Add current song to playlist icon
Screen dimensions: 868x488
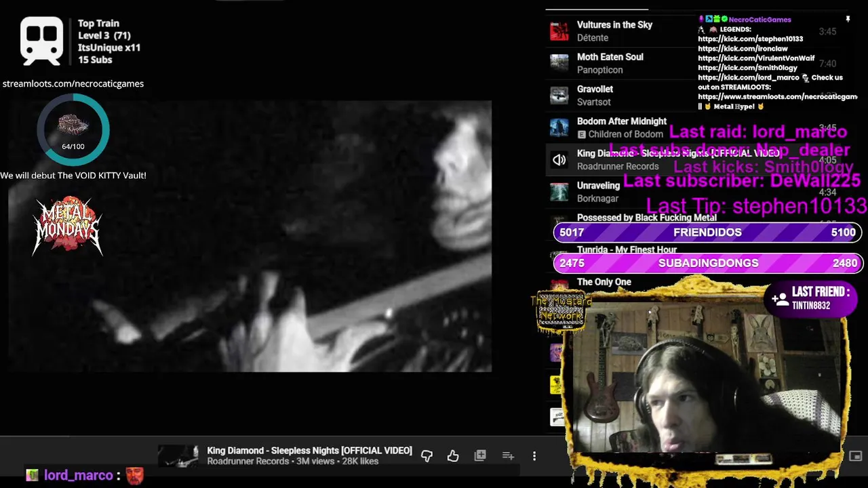pos(508,456)
